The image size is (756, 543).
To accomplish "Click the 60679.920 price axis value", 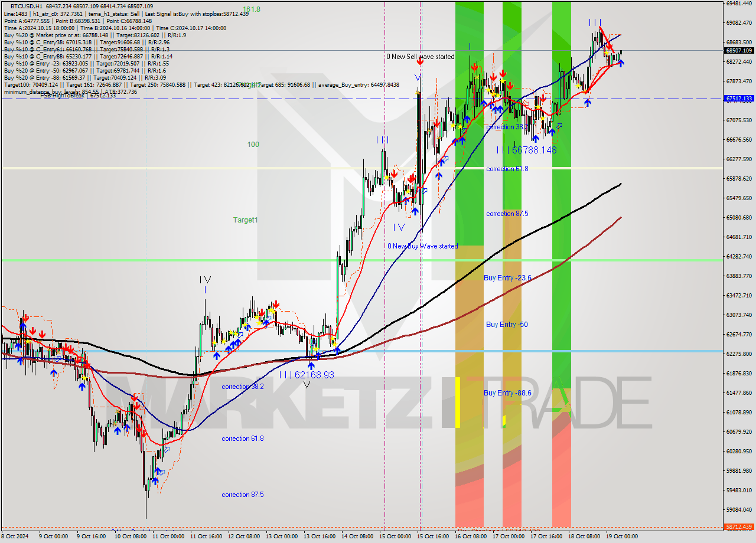I will click(x=738, y=431).
